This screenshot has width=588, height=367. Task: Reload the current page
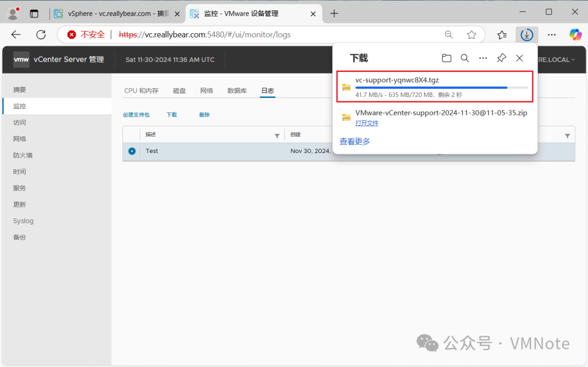point(41,35)
